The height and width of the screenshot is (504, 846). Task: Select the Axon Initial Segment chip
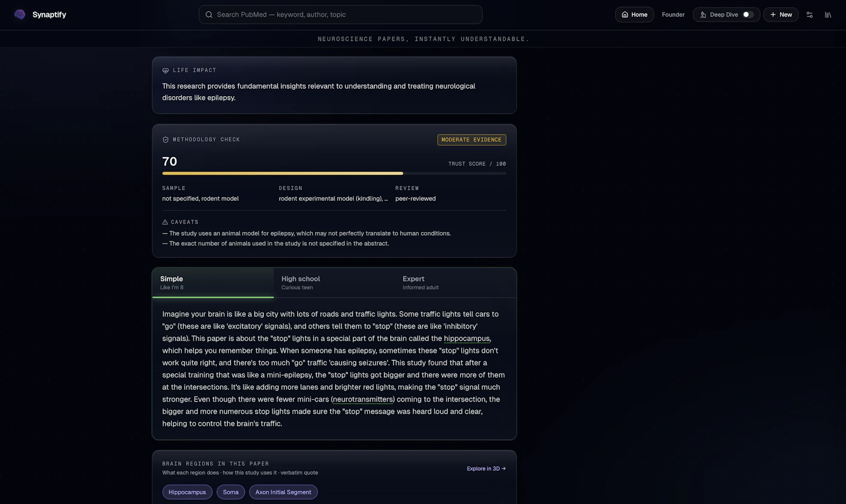(x=283, y=492)
